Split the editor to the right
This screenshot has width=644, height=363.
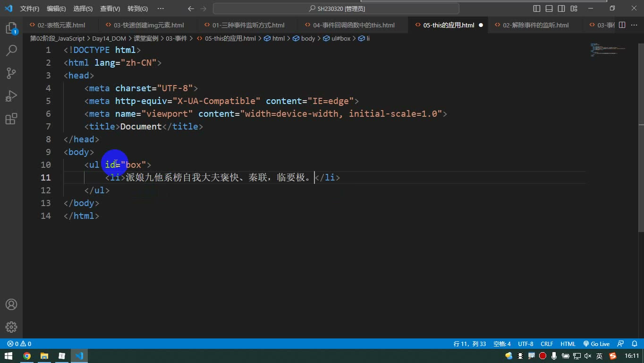(x=622, y=25)
